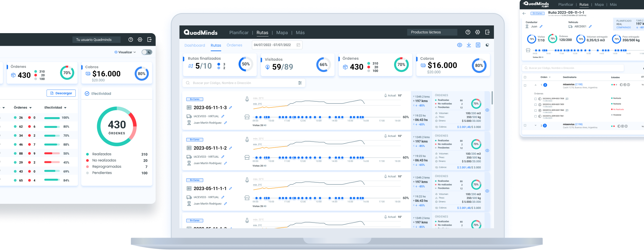644x250 pixels.
Task: Expand the Visualizar dropdown
Action: tap(125, 52)
